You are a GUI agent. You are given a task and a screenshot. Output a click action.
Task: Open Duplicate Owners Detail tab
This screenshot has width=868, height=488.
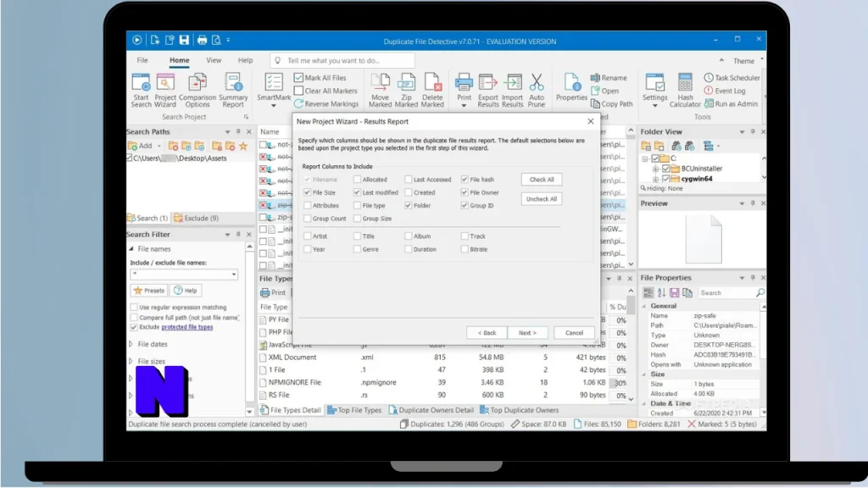[431, 410]
